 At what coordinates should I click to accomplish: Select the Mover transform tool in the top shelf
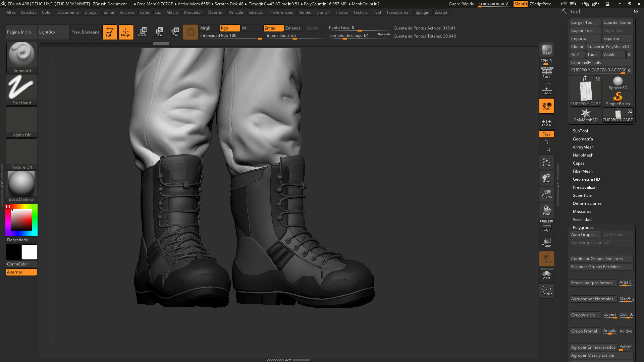click(x=142, y=32)
